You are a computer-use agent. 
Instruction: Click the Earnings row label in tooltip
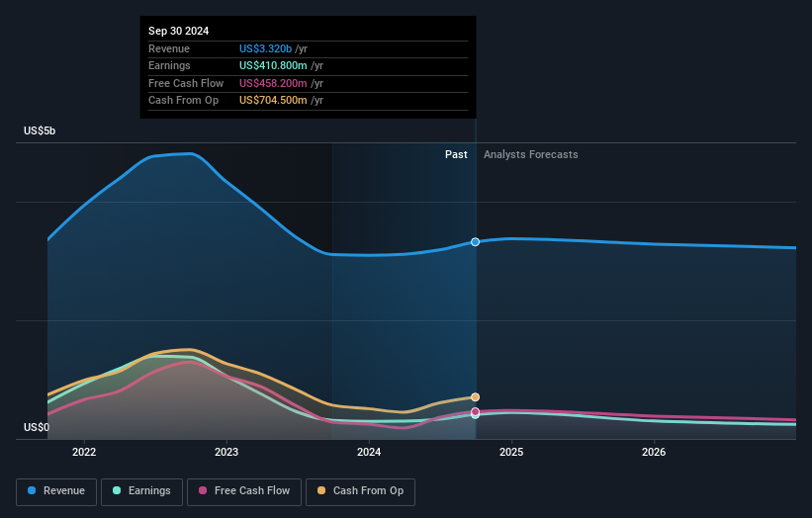pos(169,65)
